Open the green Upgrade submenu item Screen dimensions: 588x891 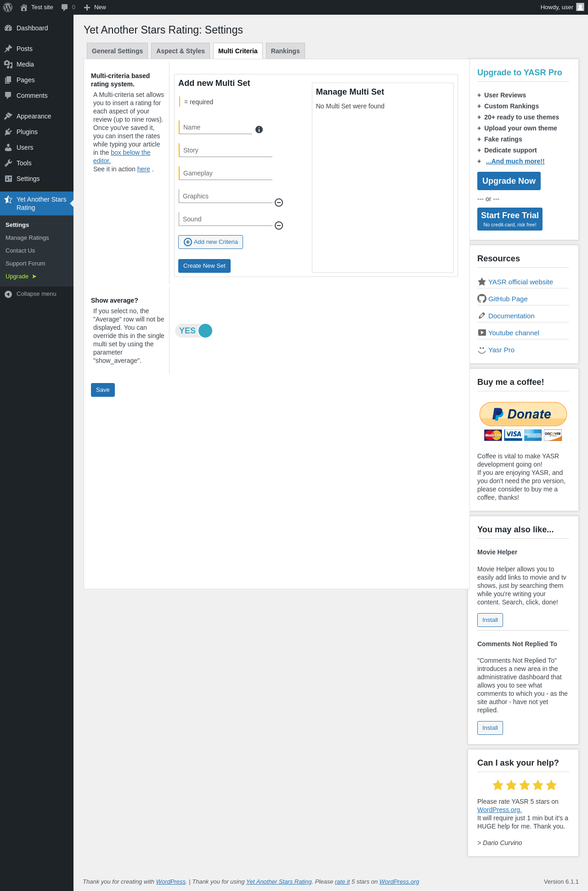tap(21, 276)
